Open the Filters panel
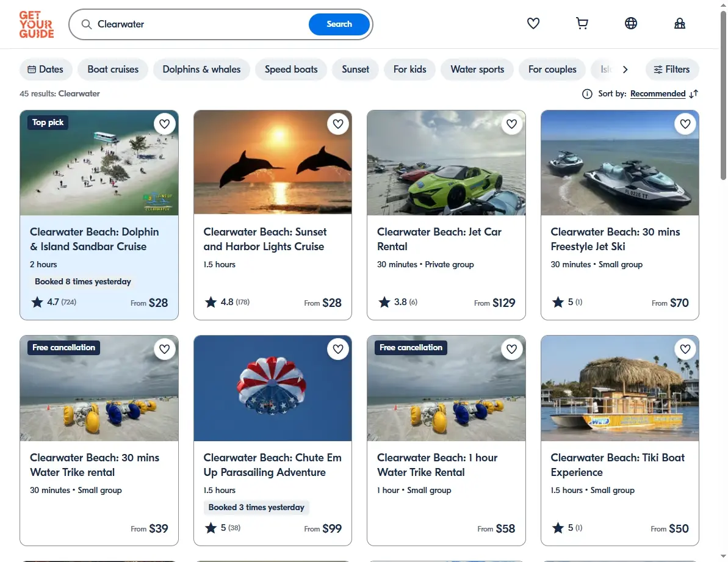 tap(672, 69)
